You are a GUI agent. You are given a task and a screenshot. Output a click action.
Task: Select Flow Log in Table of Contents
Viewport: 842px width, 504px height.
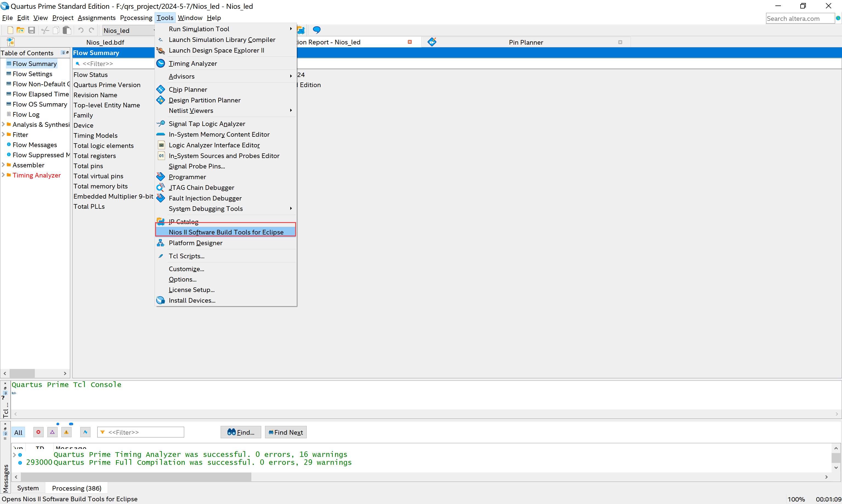click(26, 114)
